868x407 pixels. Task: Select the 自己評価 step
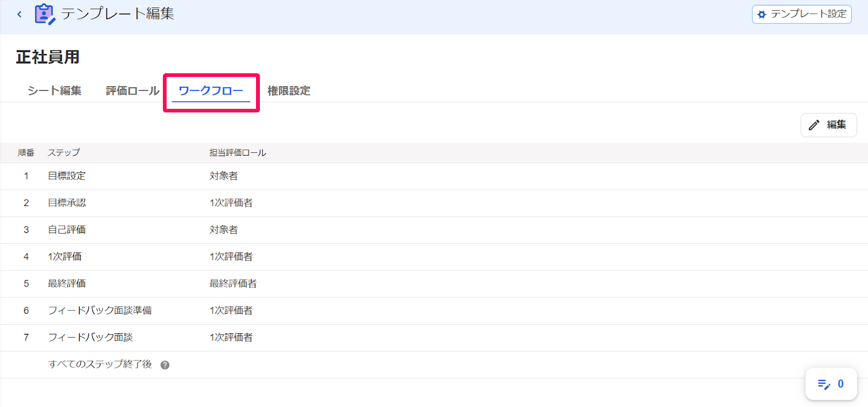click(67, 230)
